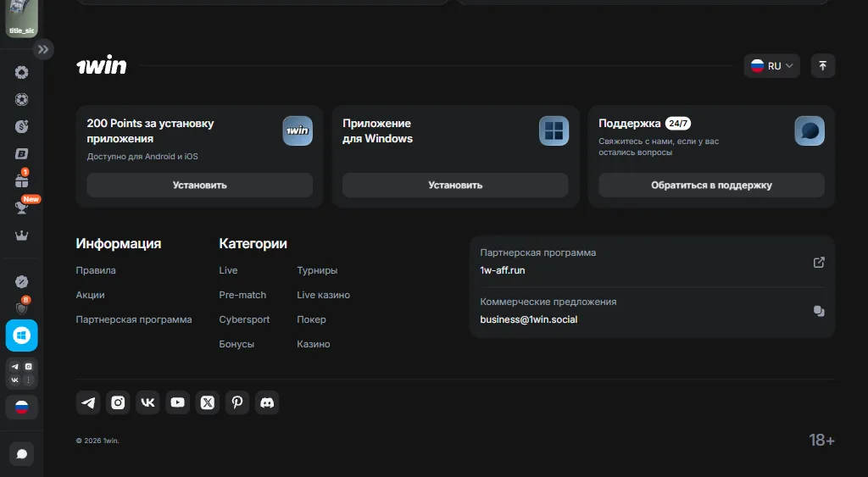
Task: Click the 1win logo in footer
Action: (102, 65)
